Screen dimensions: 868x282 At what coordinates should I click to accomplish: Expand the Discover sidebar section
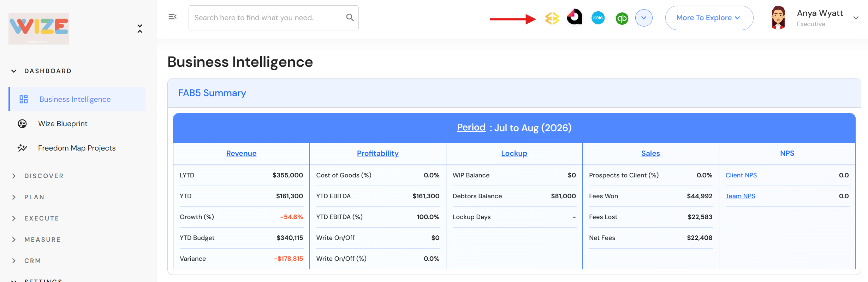44,176
